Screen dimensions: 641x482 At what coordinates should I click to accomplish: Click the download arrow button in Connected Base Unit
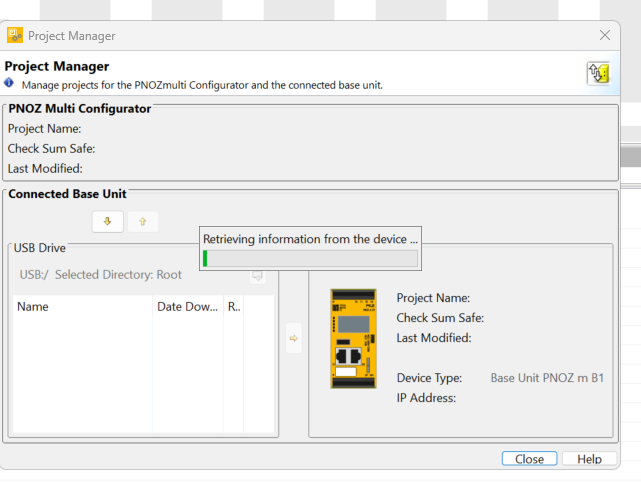(x=108, y=222)
